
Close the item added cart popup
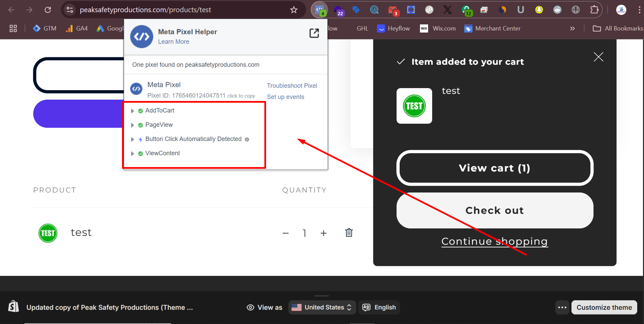point(598,57)
